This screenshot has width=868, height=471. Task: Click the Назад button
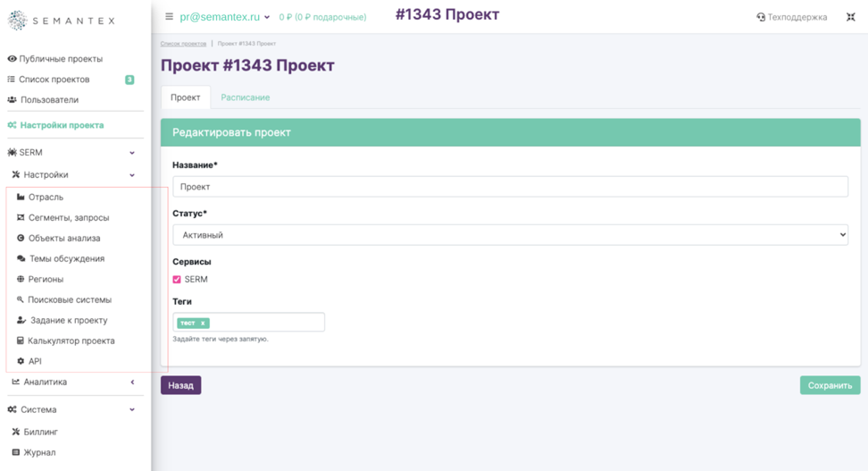click(181, 385)
